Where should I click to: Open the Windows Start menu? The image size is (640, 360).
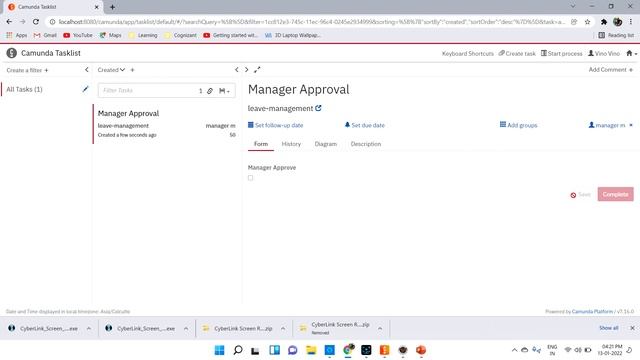click(219, 350)
